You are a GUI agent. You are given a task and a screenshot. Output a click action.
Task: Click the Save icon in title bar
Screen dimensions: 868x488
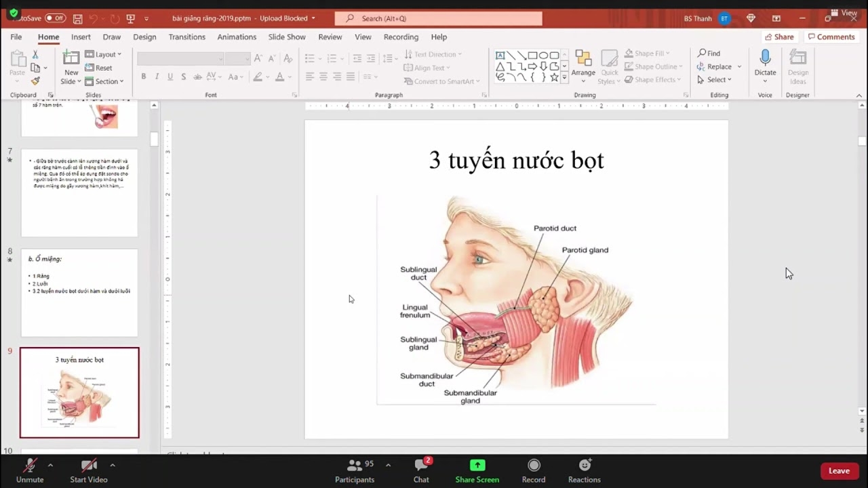(x=77, y=18)
